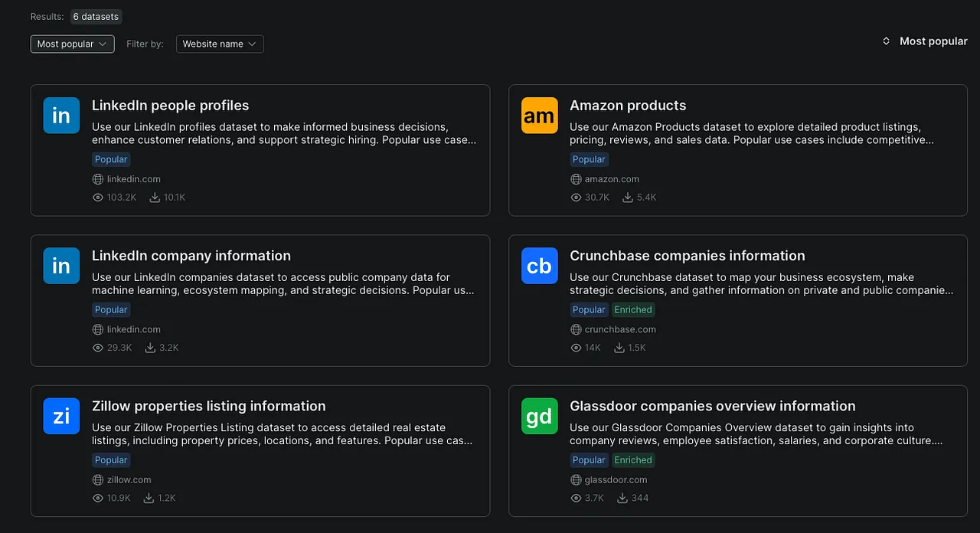Click the Popular tag on LinkedIn company information
Screen dimensions: 980x533
pos(111,309)
